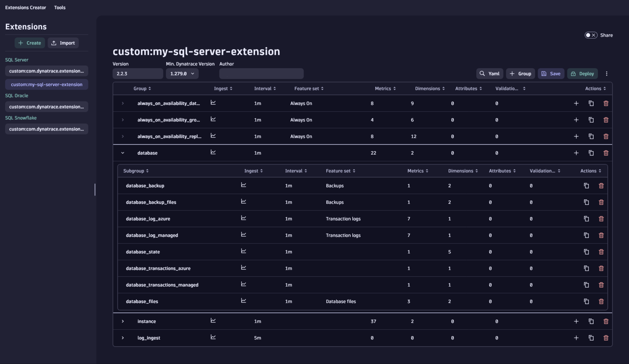Expand the instance group
This screenshot has height=364, width=629.
[122, 321]
